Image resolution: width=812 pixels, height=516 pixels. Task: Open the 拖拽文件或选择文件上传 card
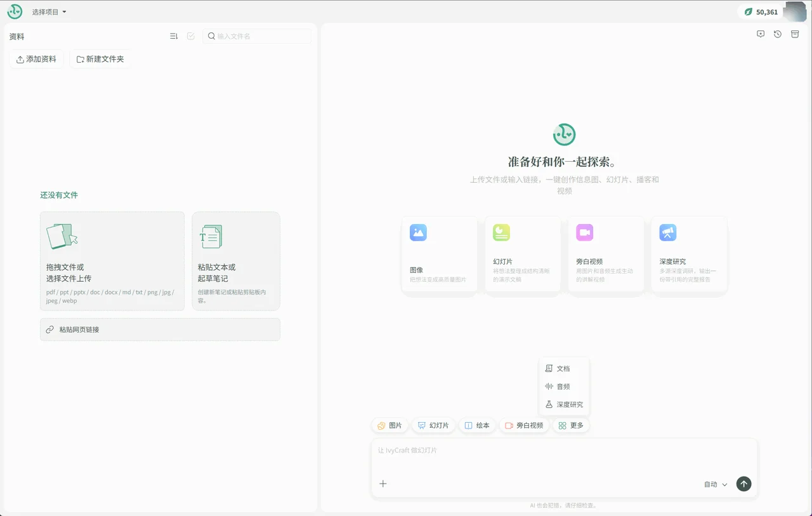pos(112,261)
